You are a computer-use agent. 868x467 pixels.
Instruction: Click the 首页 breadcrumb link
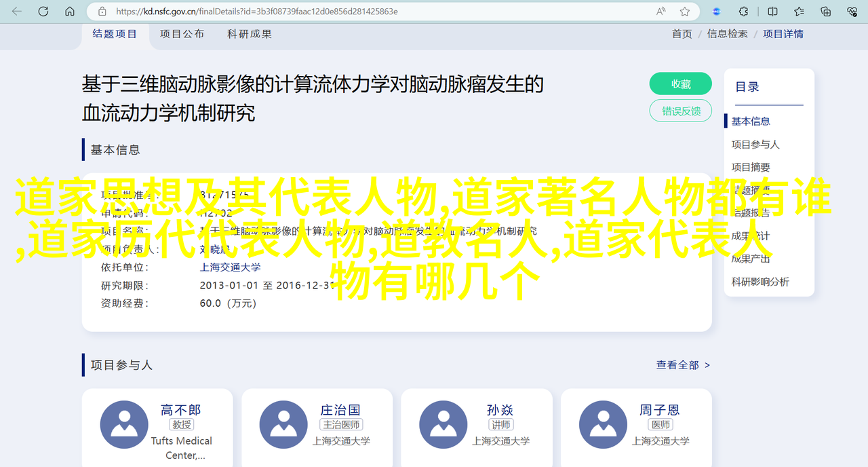(682, 34)
